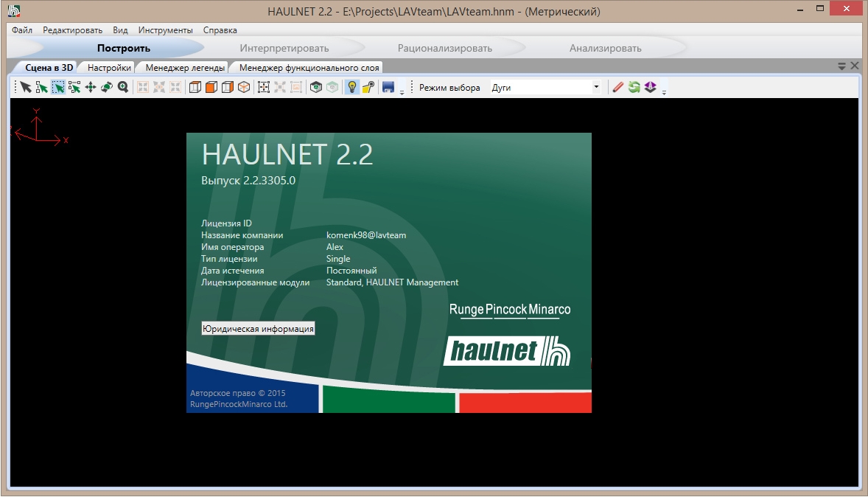Open the Справка menu
The width and height of the screenshot is (868, 497).
[220, 30]
